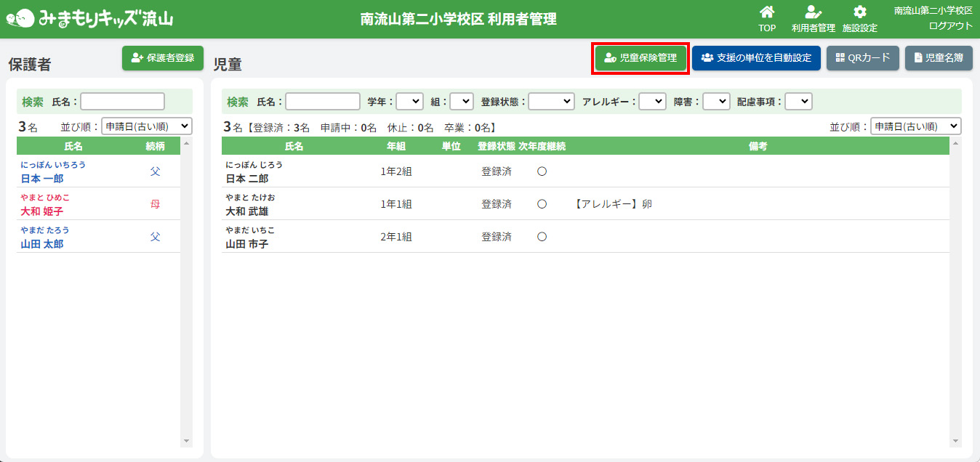Open 児童保険管理 insurance management
Image resolution: width=980 pixels, height=462 pixels.
point(640,58)
